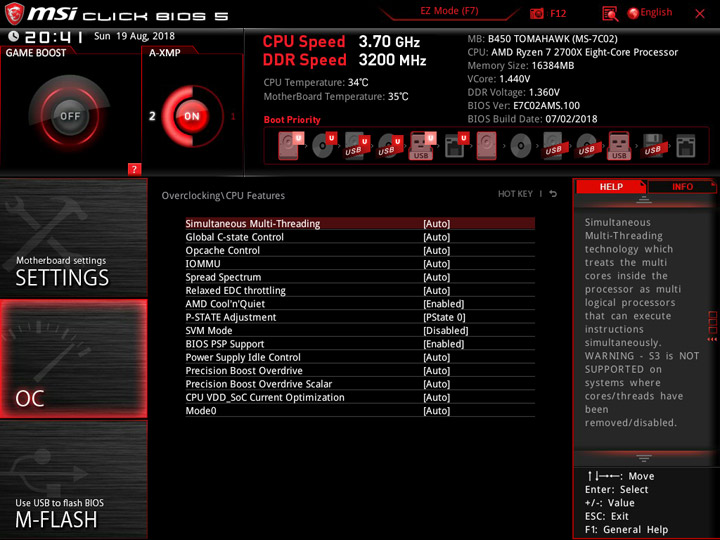This screenshot has height=540, width=720.
Task: Click the 20:41 time display
Action: (x=53, y=37)
